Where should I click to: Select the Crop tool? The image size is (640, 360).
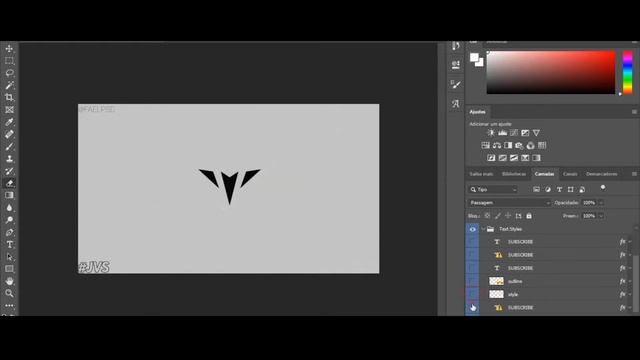[x=9, y=98]
